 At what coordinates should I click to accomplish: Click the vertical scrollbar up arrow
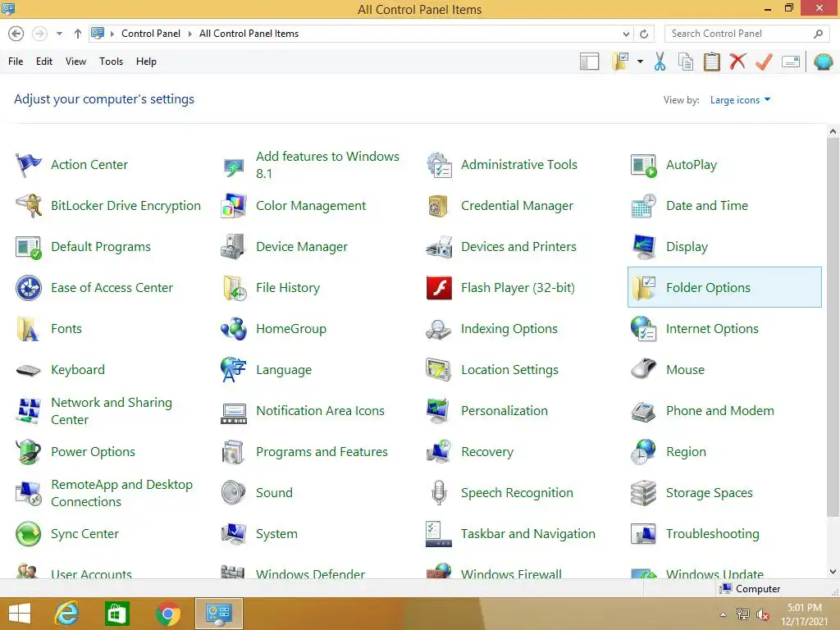pos(833,131)
